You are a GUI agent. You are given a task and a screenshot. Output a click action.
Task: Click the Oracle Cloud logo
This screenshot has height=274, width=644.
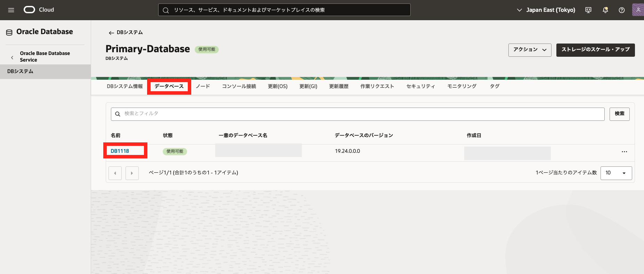pos(30,10)
